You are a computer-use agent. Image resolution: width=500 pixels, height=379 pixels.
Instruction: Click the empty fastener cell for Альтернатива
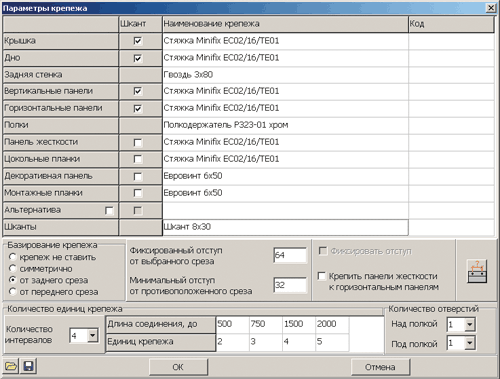coord(285,210)
